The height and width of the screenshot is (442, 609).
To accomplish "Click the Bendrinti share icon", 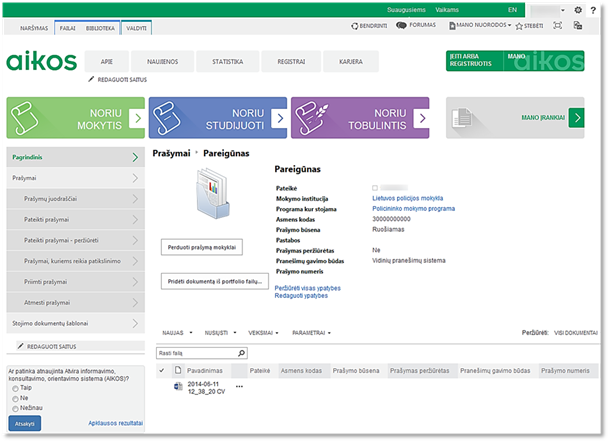I will click(355, 26).
